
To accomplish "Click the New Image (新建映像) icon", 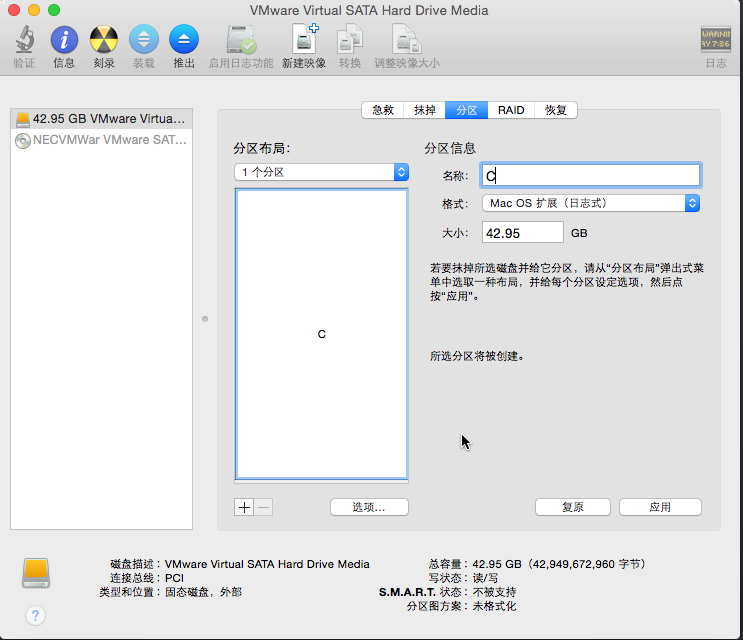I will 304,39.
